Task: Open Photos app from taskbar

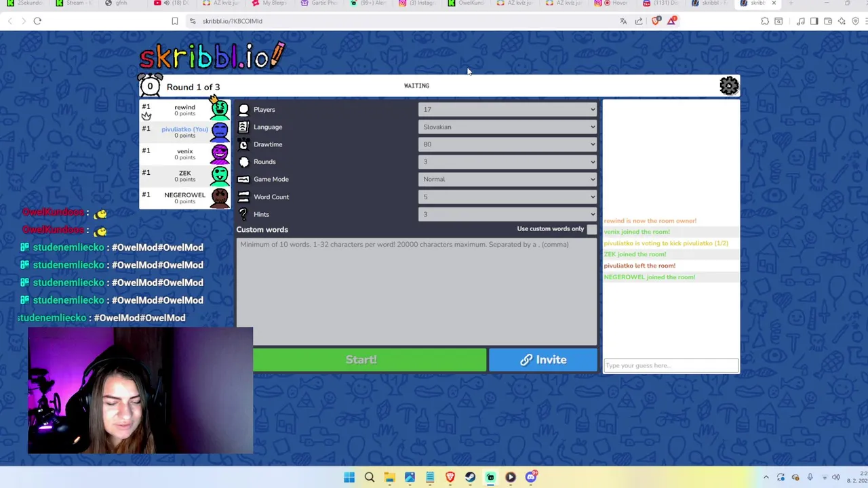Action: click(x=410, y=477)
